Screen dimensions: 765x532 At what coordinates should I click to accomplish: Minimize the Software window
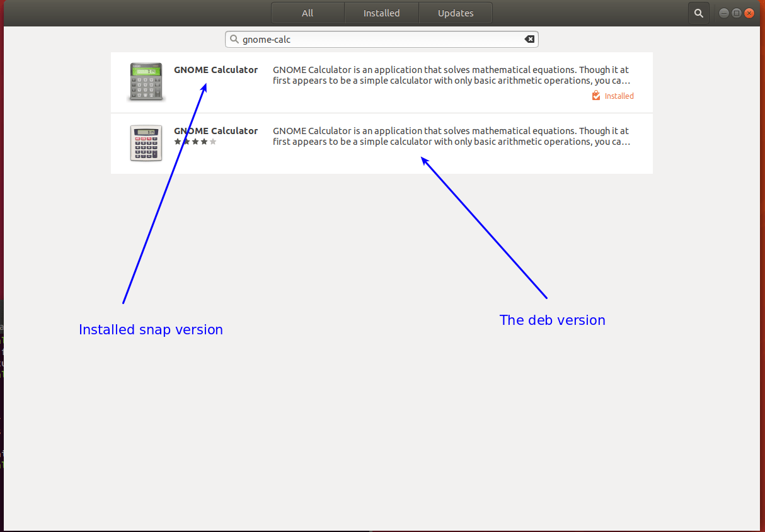coord(723,13)
